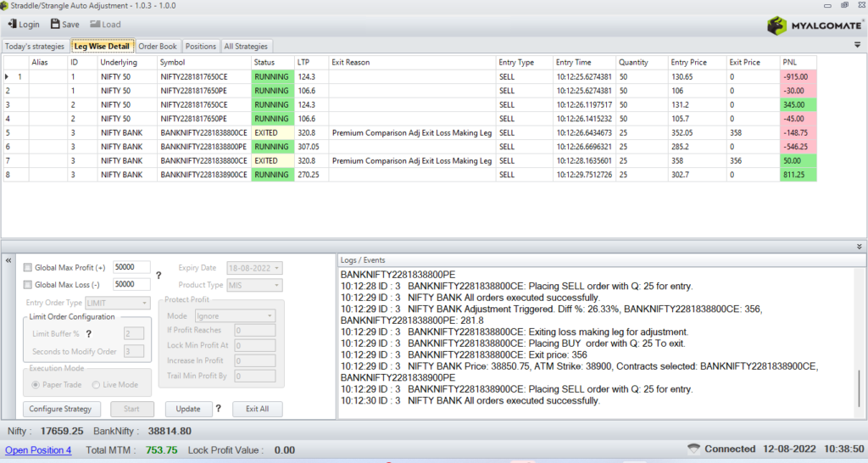Click the Load folder icon
This screenshot has height=463, width=868.
point(95,25)
